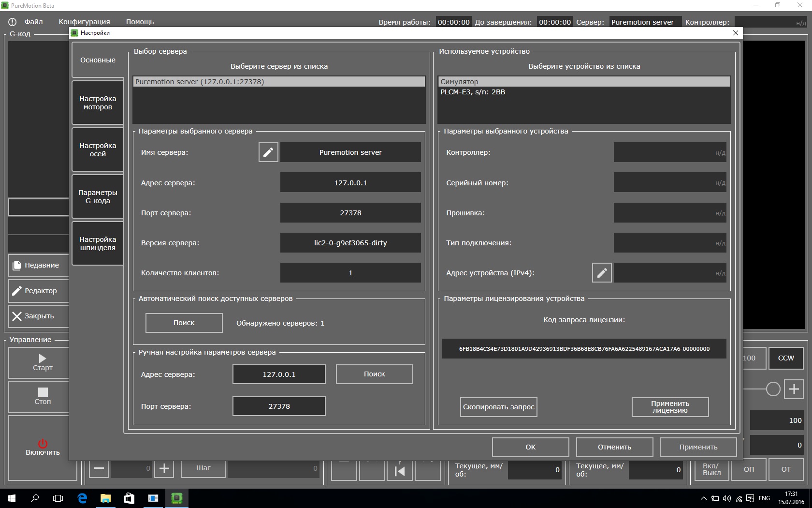Open the Недавние recent files list
This screenshot has width=812, height=508.
click(39, 265)
